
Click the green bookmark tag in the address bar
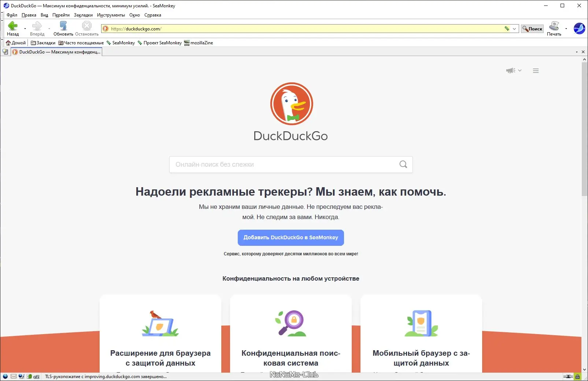[x=507, y=29]
